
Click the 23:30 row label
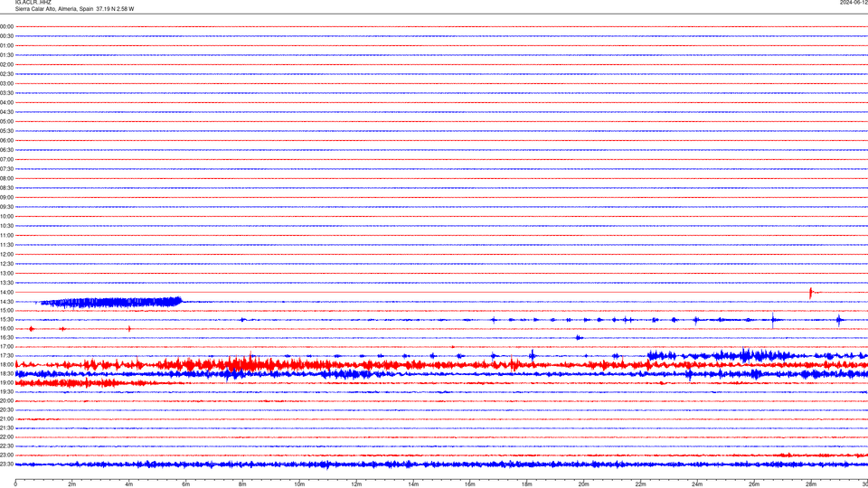pos(6,465)
